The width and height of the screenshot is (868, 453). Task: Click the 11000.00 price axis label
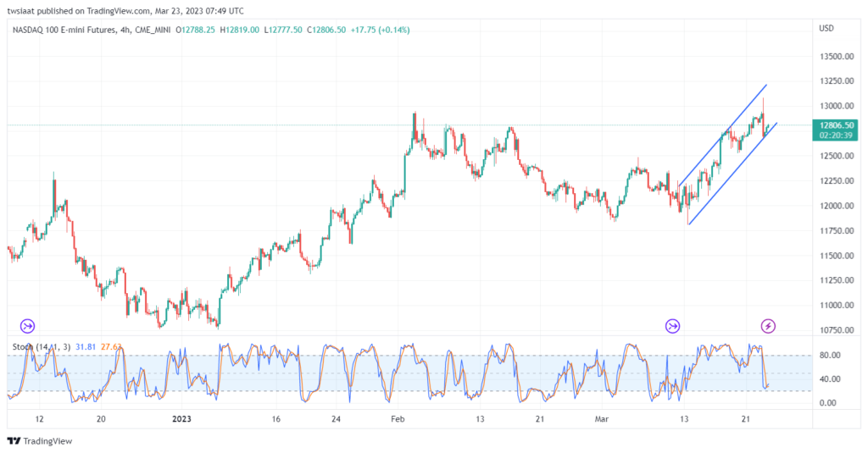836,306
